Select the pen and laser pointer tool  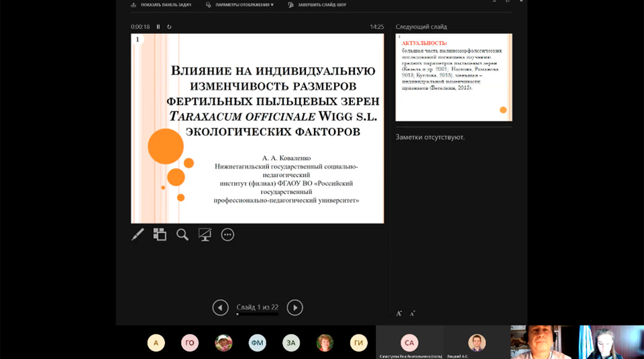(x=138, y=235)
